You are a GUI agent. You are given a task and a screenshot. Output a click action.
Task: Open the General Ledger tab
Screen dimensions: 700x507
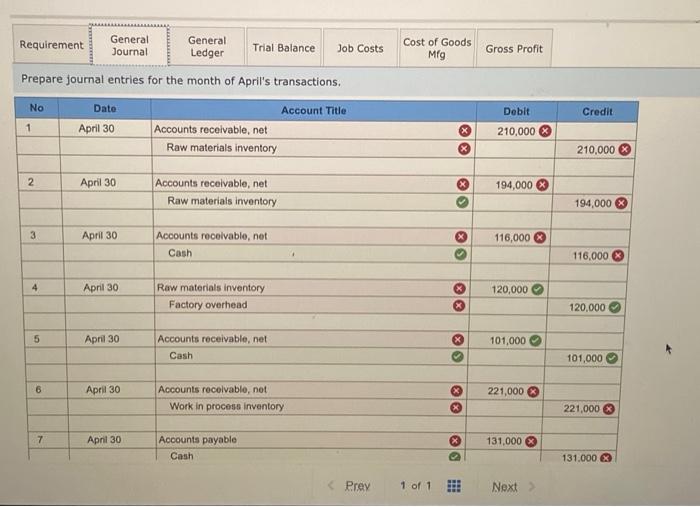click(x=207, y=46)
